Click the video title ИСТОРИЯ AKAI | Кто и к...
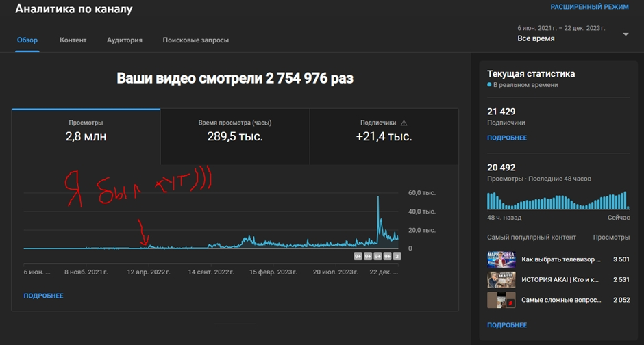644x345 pixels. pos(560,280)
